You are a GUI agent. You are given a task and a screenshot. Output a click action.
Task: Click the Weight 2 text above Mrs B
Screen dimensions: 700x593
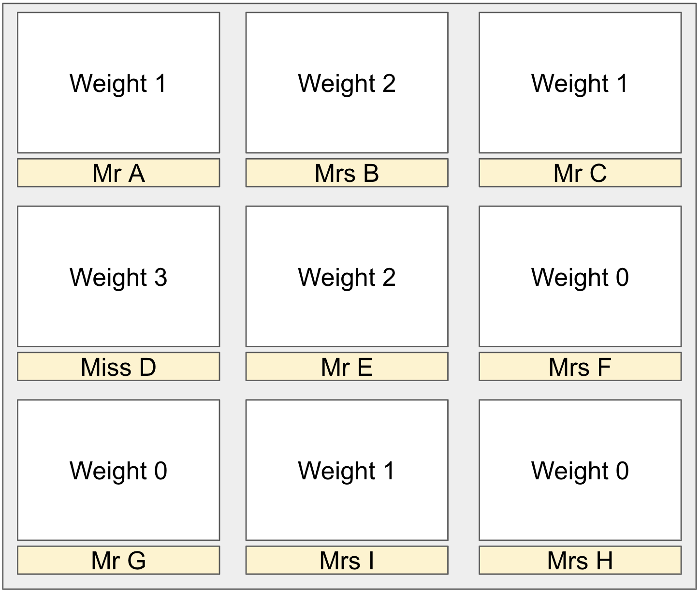click(347, 83)
